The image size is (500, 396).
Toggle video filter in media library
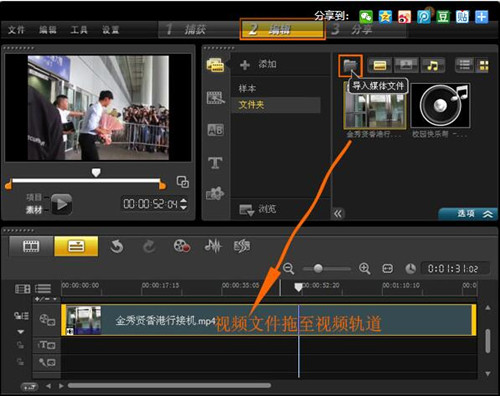click(380, 65)
